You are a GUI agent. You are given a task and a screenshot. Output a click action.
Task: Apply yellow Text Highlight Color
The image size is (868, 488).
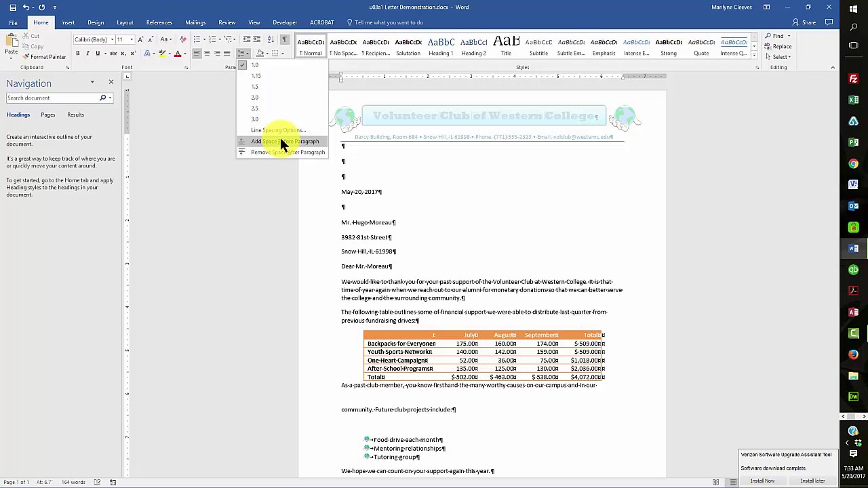[161, 54]
